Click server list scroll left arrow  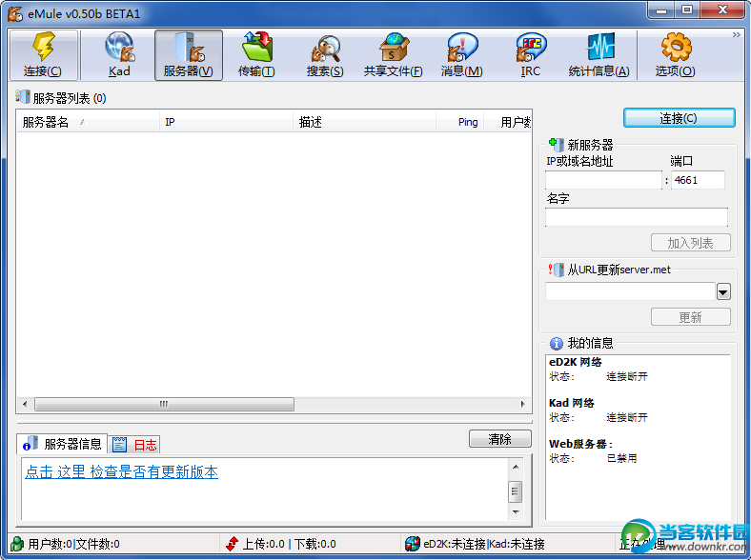[25, 404]
